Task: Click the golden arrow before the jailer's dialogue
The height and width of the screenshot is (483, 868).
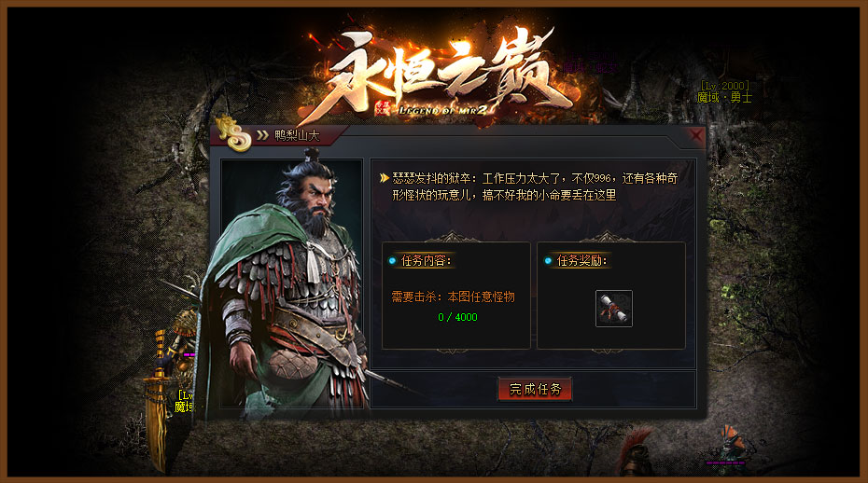Action: coord(385,178)
